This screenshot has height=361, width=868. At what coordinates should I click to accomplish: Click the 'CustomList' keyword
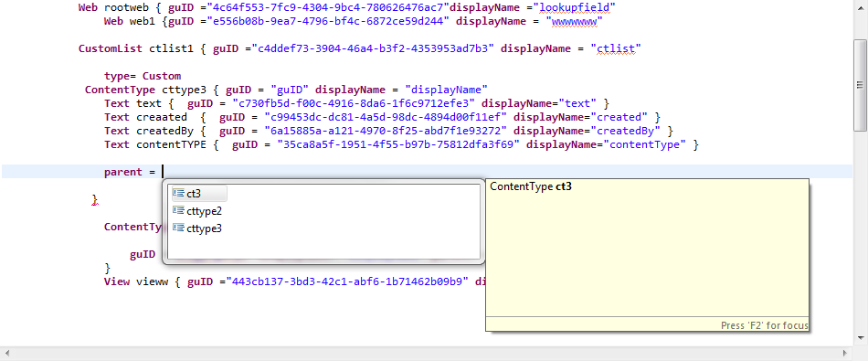[111, 48]
